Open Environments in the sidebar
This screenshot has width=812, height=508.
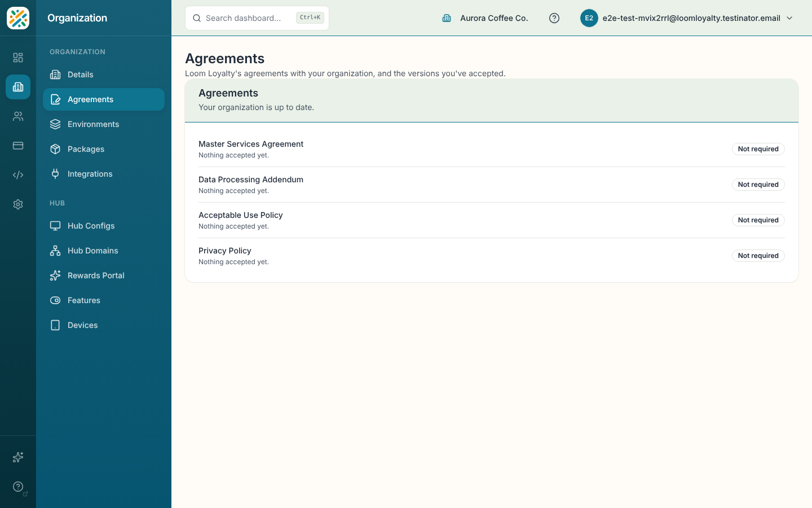click(104, 124)
